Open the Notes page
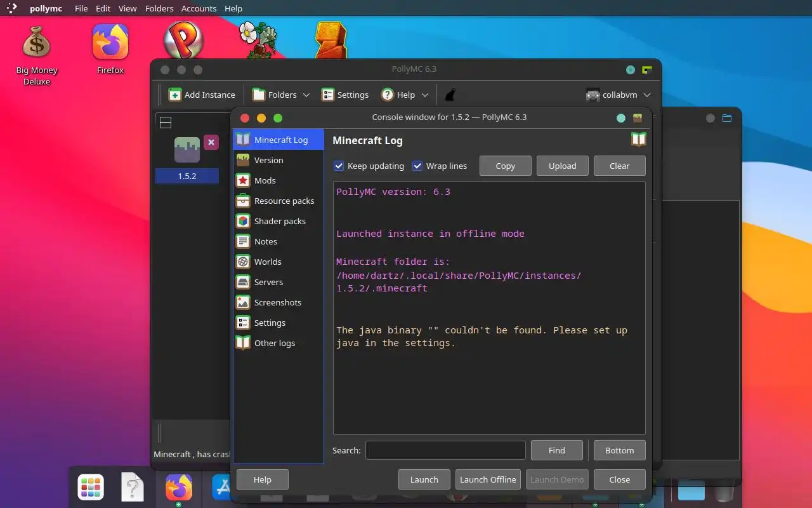Image resolution: width=812 pixels, height=508 pixels. point(278,241)
